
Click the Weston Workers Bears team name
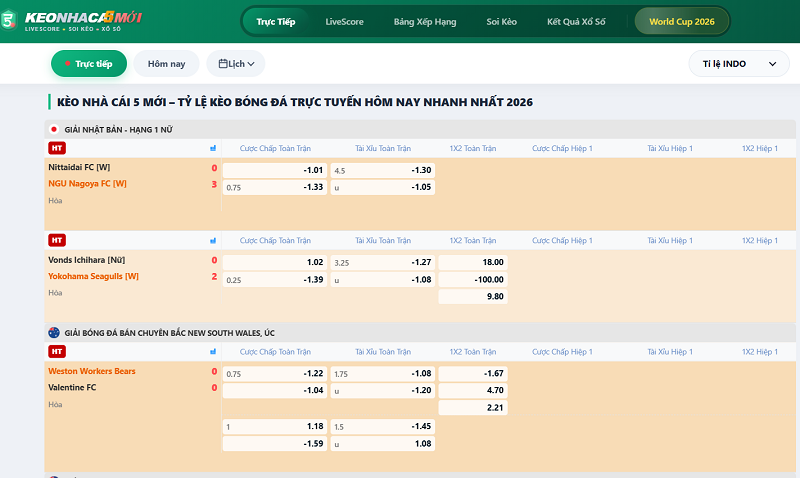coord(92,371)
